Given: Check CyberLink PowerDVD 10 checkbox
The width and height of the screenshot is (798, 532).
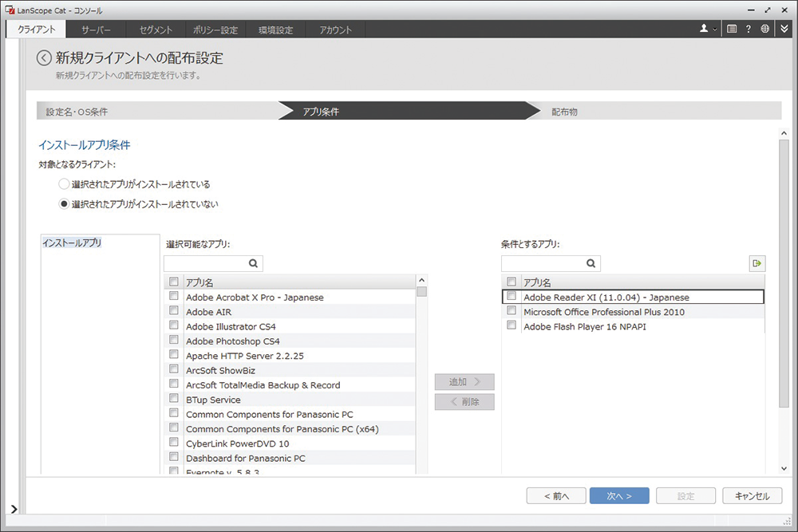Looking at the screenshot, I should (174, 443).
